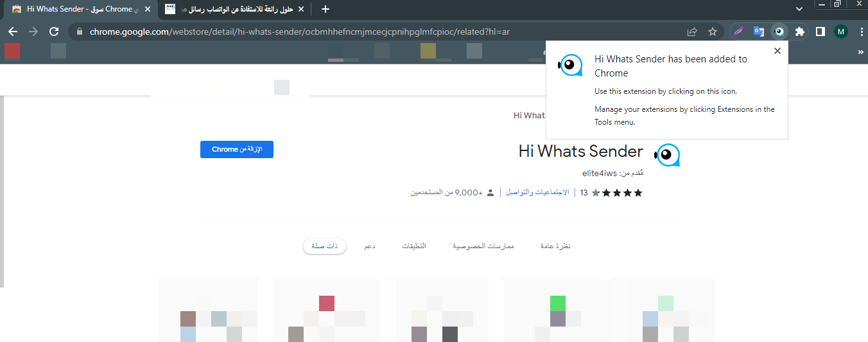
Task: Select the دعم support tab
Action: (370, 246)
